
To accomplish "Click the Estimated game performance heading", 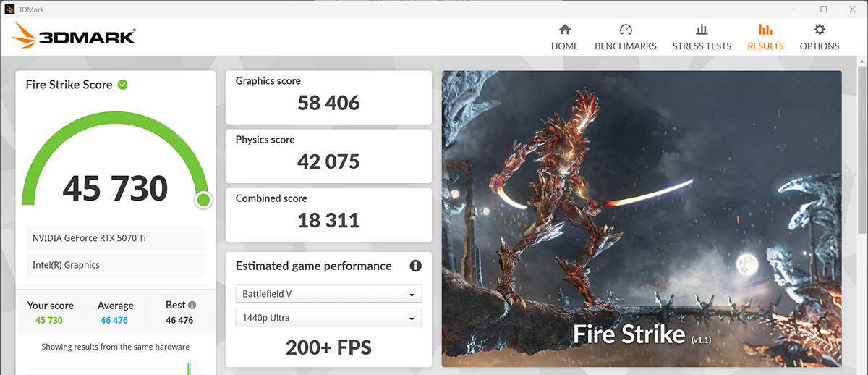I will [314, 266].
